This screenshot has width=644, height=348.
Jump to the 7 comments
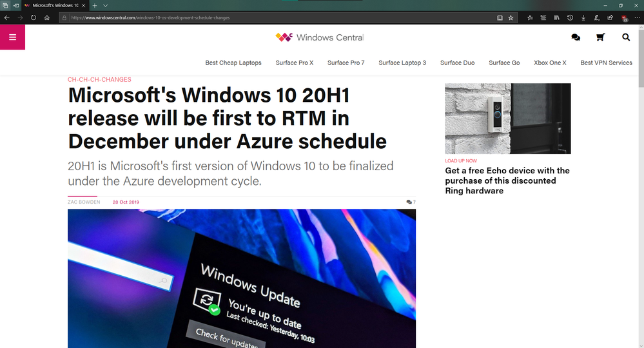pos(411,202)
